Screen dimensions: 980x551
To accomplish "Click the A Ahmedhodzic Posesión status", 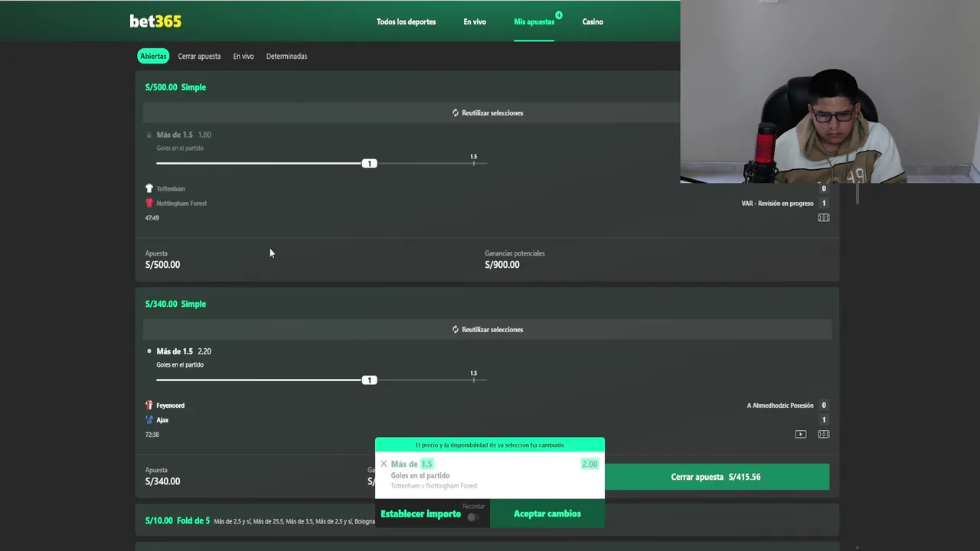I will (x=780, y=405).
